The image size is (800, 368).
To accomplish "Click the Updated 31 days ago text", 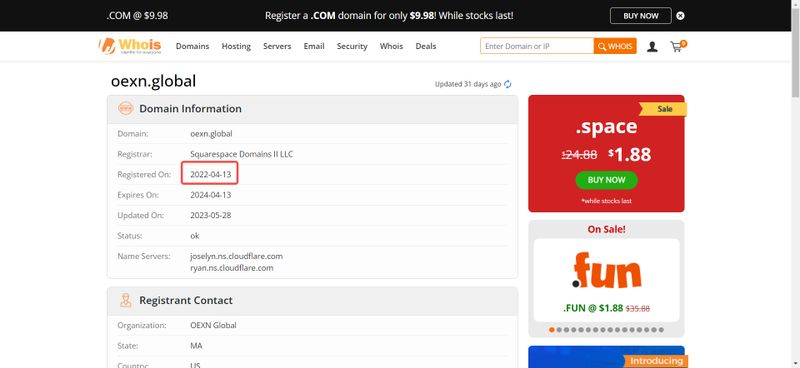I will 468,84.
